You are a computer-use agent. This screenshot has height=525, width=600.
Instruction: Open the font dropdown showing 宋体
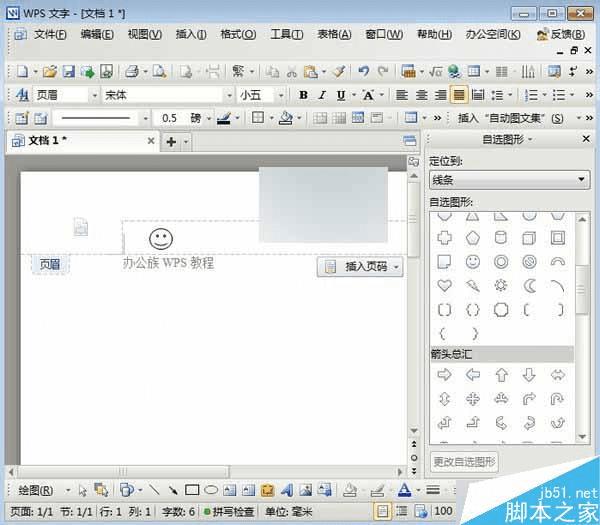click(x=229, y=95)
